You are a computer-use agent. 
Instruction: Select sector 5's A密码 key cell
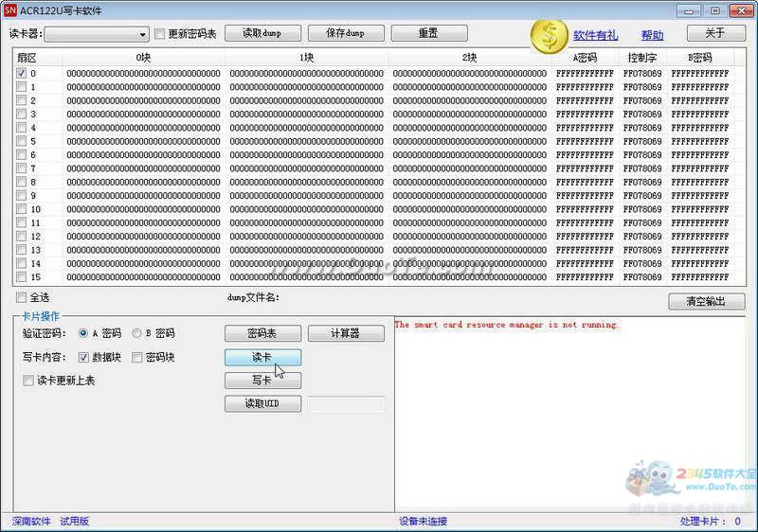point(585,141)
